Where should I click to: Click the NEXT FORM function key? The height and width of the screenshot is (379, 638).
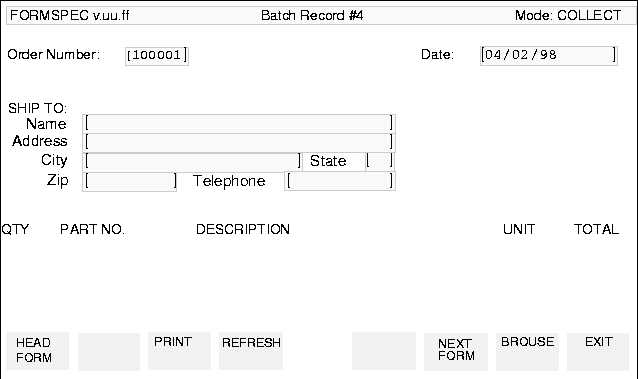[x=456, y=352]
